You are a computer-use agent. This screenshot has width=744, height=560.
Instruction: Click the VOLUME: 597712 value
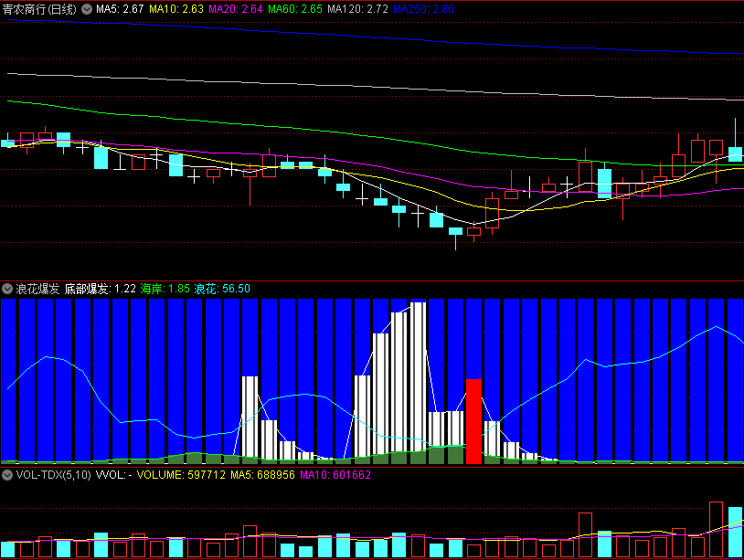click(x=181, y=475)
